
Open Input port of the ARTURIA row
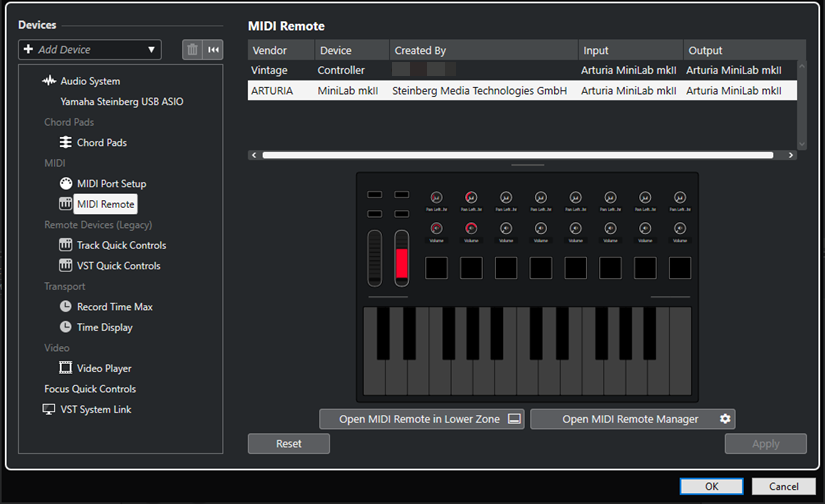pos(629,90)
